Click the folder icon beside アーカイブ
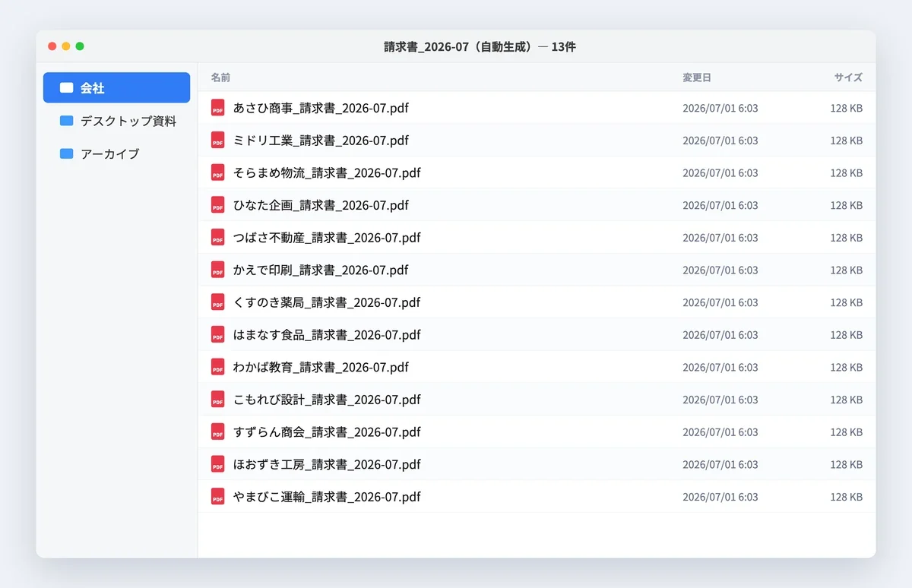This screenshot has height=588, width=912. 67,153
